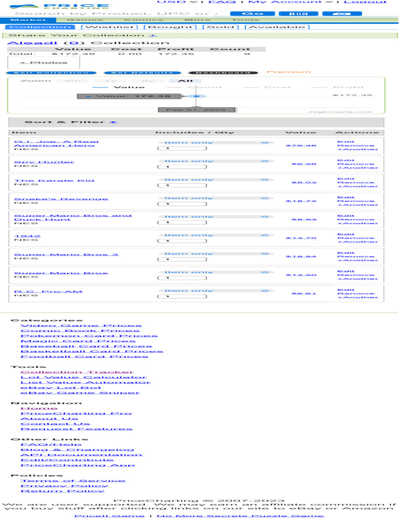
Task: Open the FAQ link in header
Action: coord(222,2)
